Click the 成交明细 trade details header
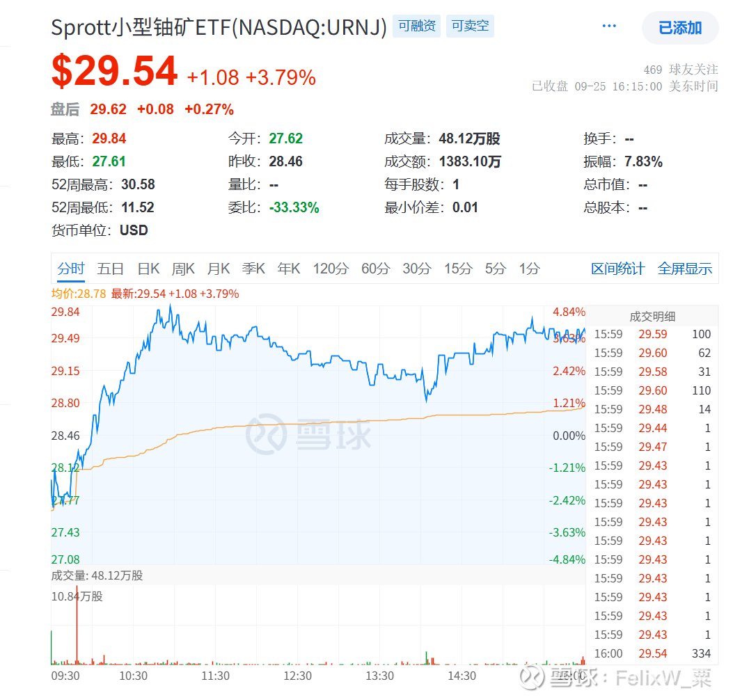This screenshot has height=700, width=733. point(652,317)
